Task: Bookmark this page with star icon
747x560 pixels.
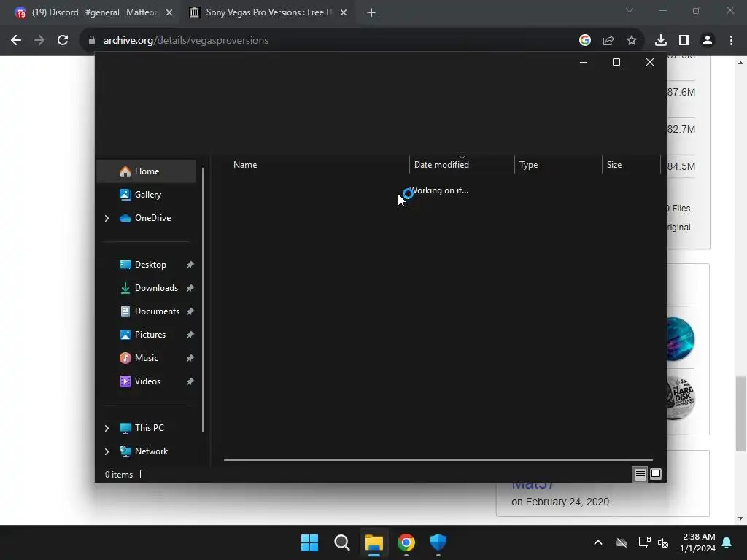Action: (x=632, y=41)
